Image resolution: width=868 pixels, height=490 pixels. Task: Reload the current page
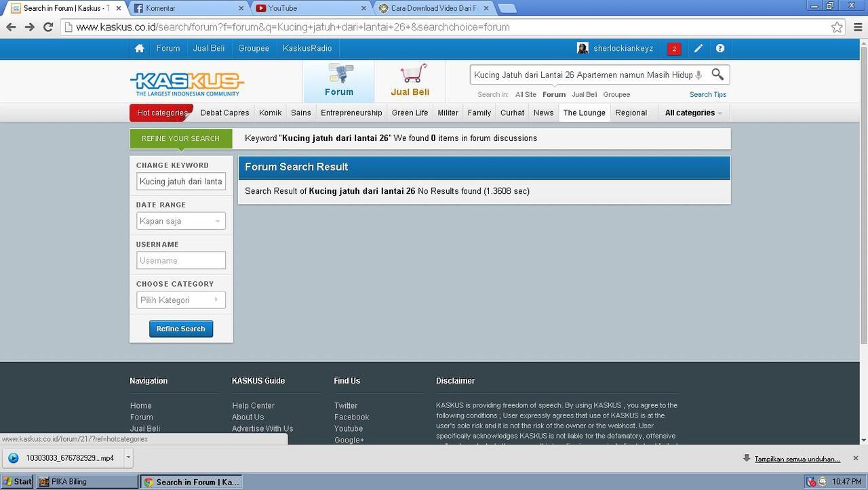point(48,27)
